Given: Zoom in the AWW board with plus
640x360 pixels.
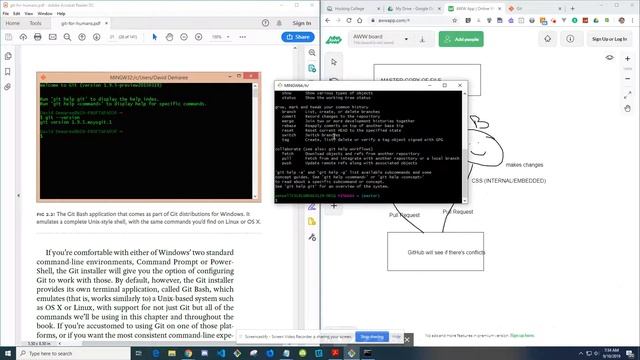Looking at the screenshot, I should 627,59.
